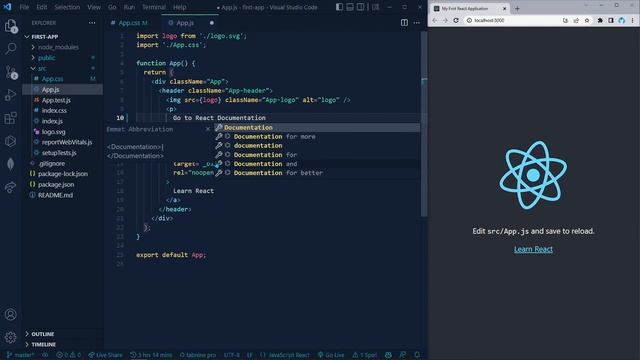Click the '1 Spell' status bar entry
Image resolution: width=640 pixels, height=360 pixels.
point(365,355)
